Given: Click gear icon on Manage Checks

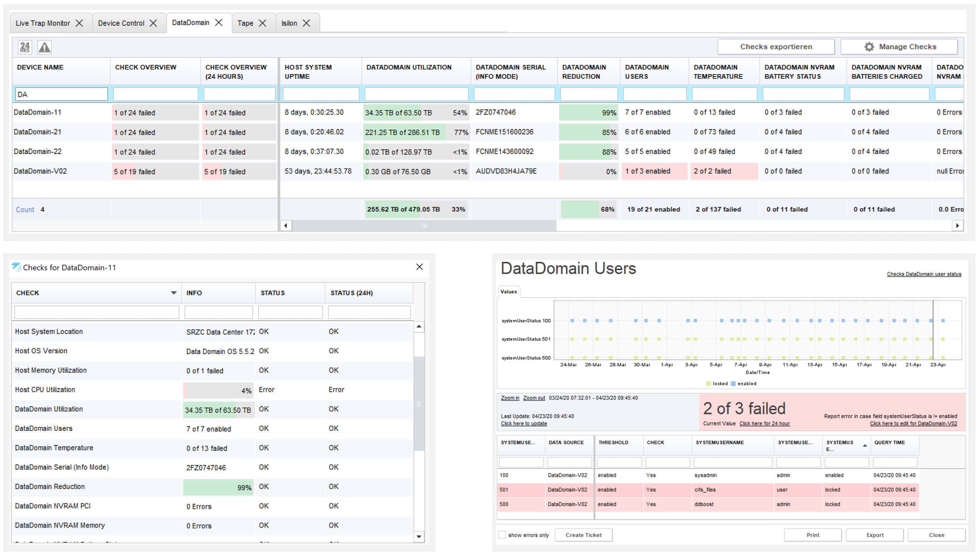Looking at the screenshot, I should (x=869, y=47).
